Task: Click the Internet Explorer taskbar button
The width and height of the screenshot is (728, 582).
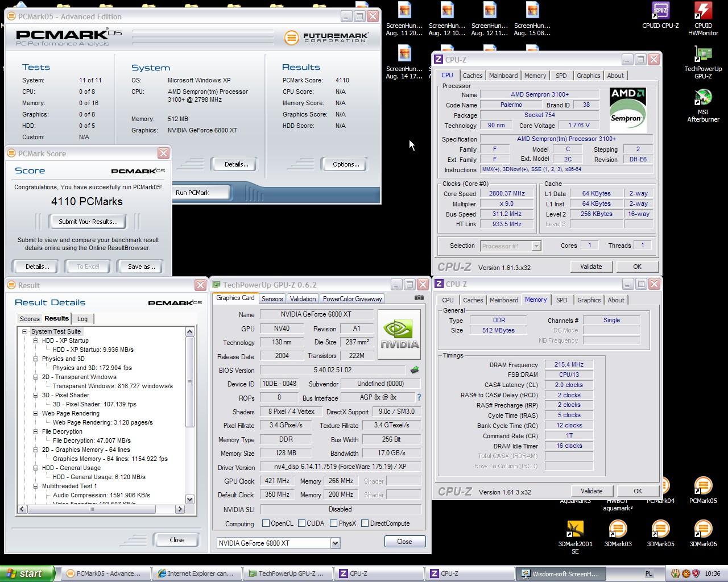Action: pyautogui.click(x=197, y=574)
